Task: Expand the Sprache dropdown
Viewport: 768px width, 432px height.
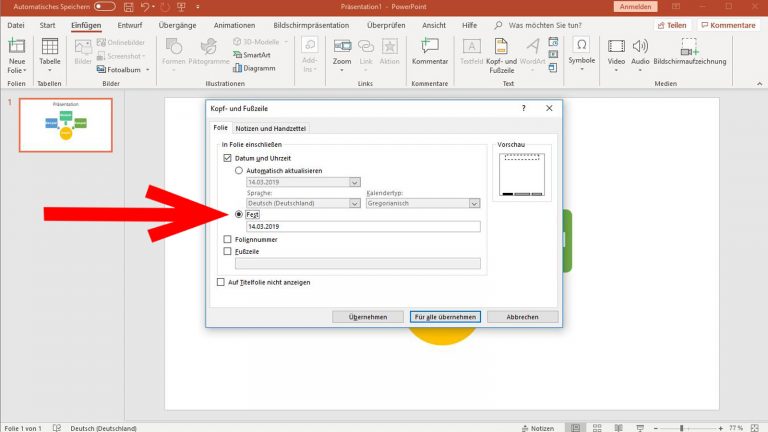Action: point(355,203)
